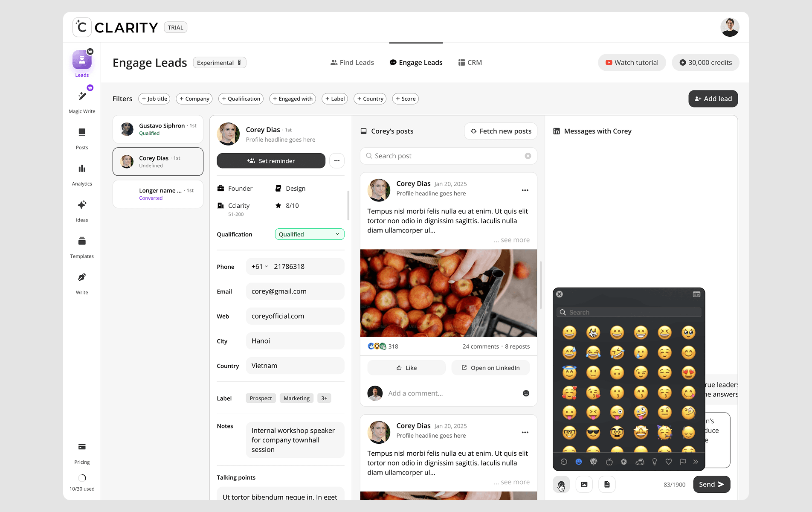
Task: Attach a PDF file to the message
Action: point(607,484)
